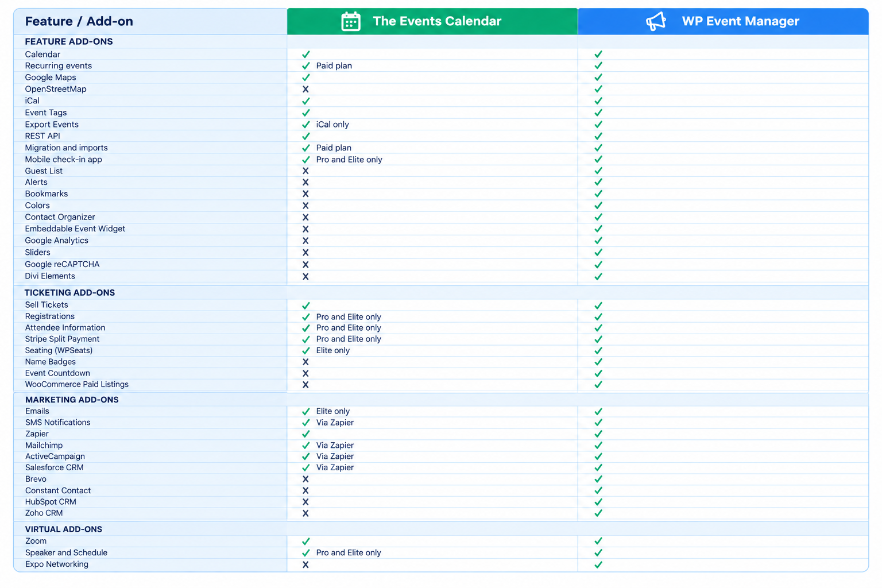
Task: Click the WP Event Manager column header title
Action: click(740, 21)
